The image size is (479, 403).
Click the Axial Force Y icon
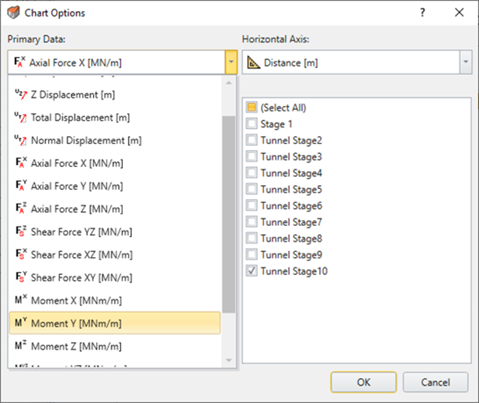(x=21, y=186)
